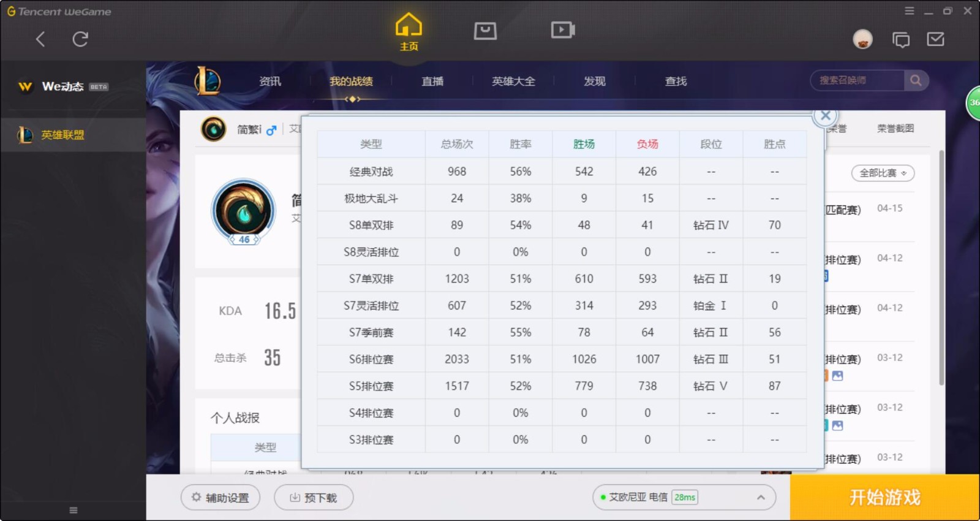Click the large level 46 avatar
980x521 pixels.
[x=244, y=212]
